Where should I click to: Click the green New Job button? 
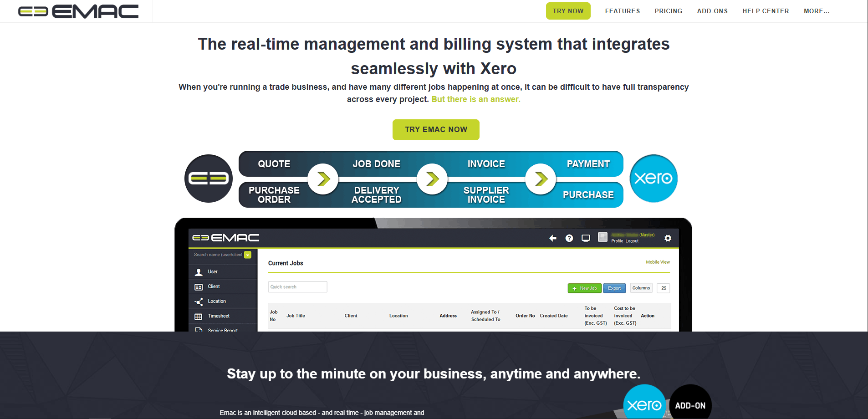[x=585, y=288]
